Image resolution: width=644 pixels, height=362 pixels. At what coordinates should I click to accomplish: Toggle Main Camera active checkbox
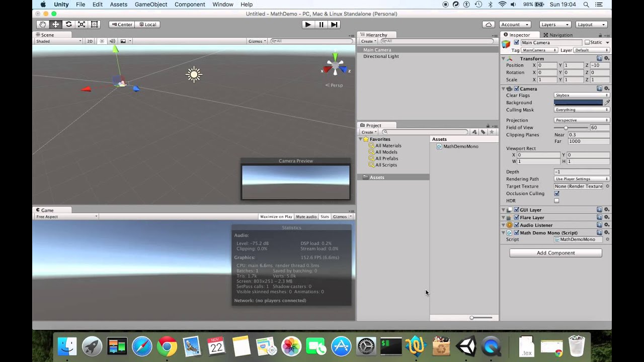[516, 43]
